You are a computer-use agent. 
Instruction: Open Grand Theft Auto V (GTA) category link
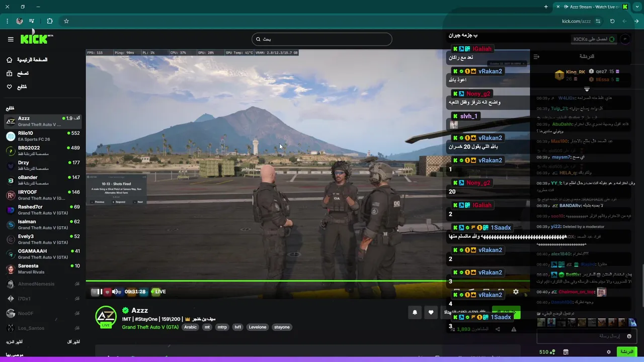pyautogui.click(x=150, y=327)
